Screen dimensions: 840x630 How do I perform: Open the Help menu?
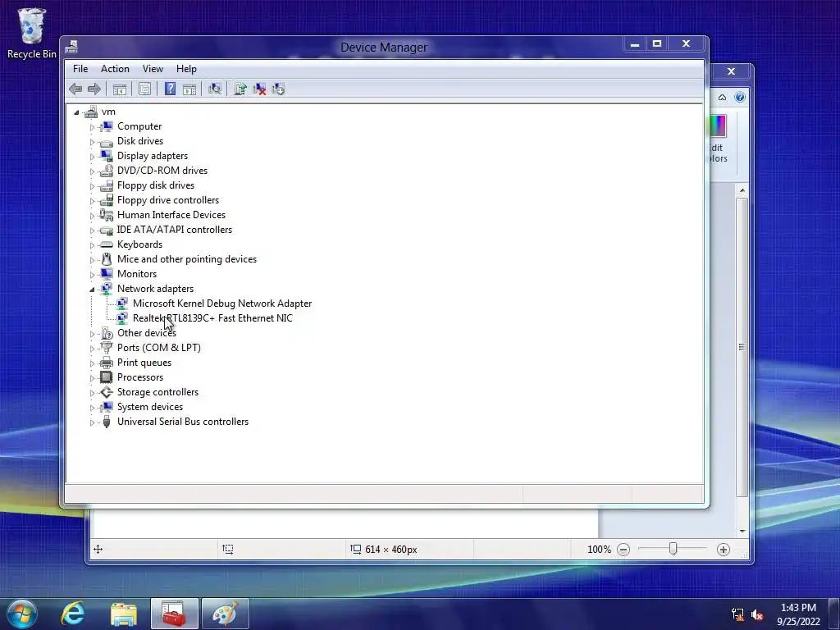pos(186,69)
